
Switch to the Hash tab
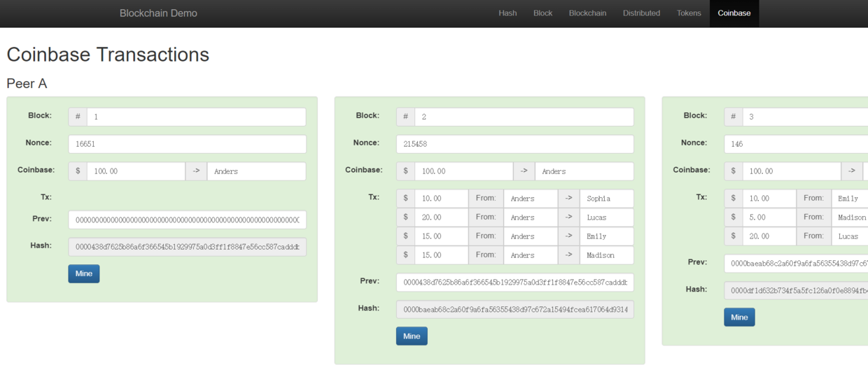507,13
